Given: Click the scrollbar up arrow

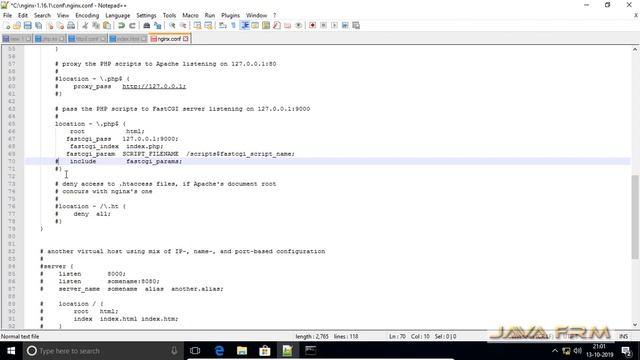Looking at the screenshot, I should click(x=635, y=49).
